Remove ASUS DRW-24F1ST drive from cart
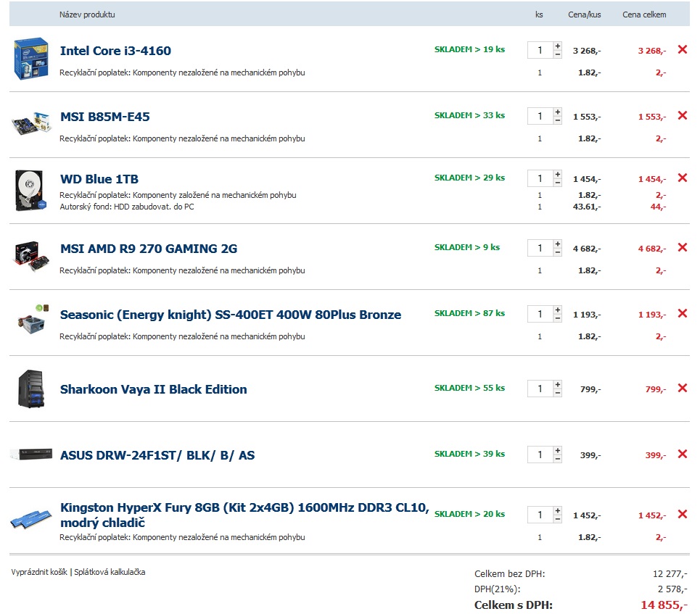This screenshot has width=700, height=614. (682, 455)
